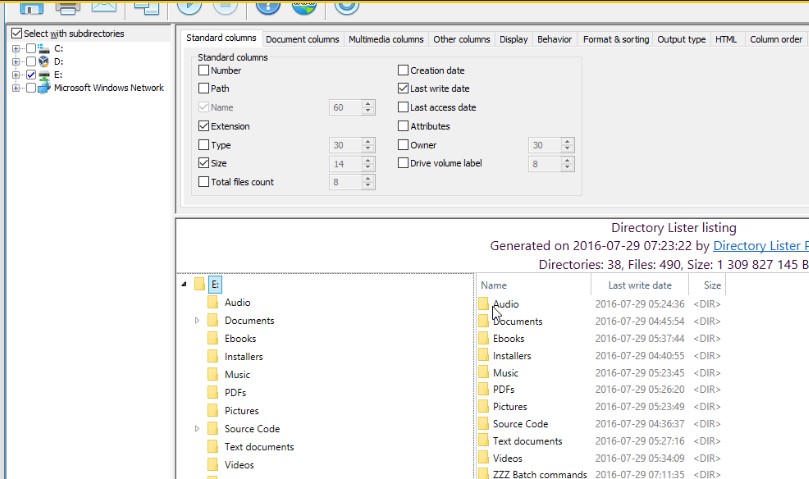Click the globe website toolbar icon
This screenshot has height=479, width=809.
[x=304, y=7]
